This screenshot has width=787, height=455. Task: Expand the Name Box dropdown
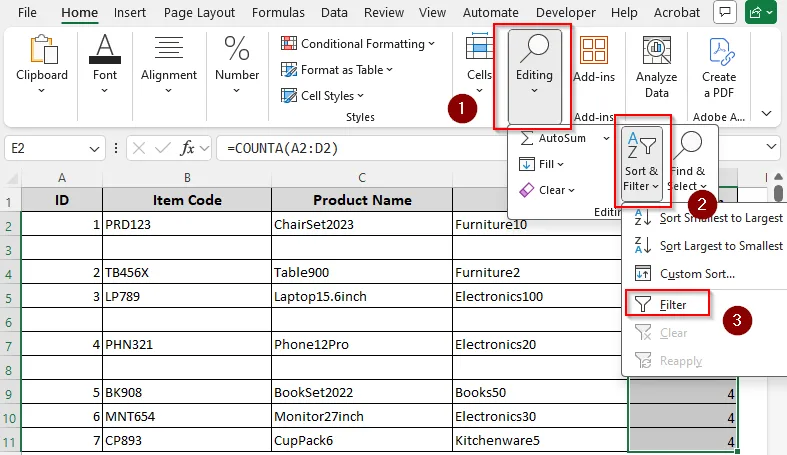(x=94, y=148)
